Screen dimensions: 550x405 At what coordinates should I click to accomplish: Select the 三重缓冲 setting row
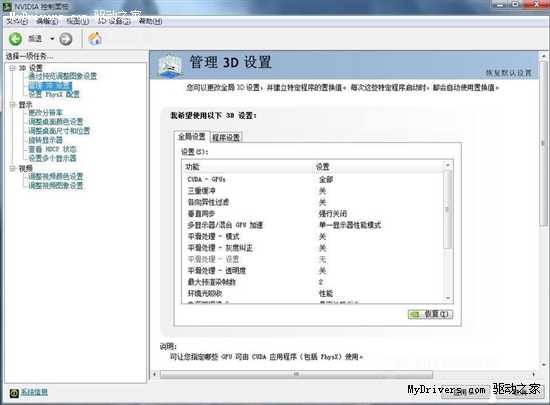(x=313, y=191)
